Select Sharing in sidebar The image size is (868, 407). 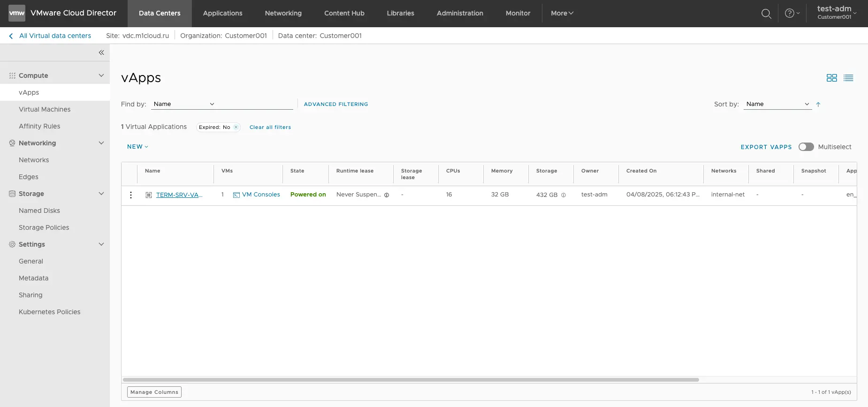tap(30, 295)
